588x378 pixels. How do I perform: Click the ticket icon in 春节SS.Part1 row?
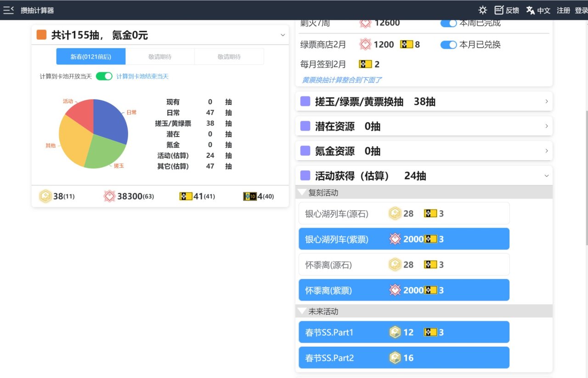pos(430,332)
